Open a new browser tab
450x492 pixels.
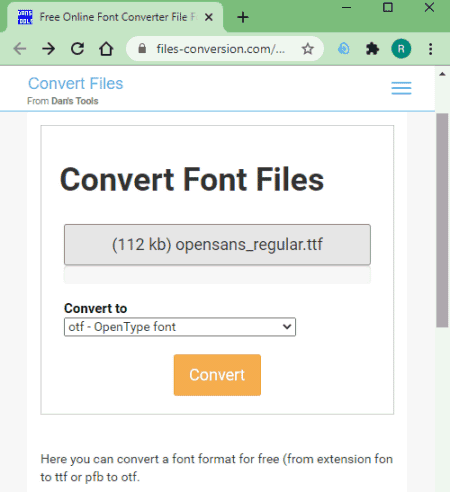(x=243, y=17)
